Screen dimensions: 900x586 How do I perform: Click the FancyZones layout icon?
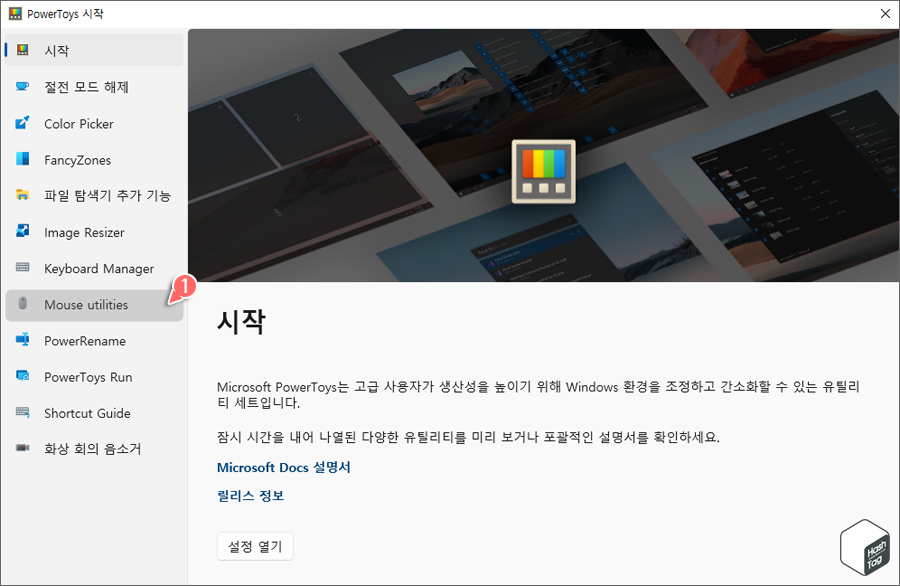click(x=22, y=159)
